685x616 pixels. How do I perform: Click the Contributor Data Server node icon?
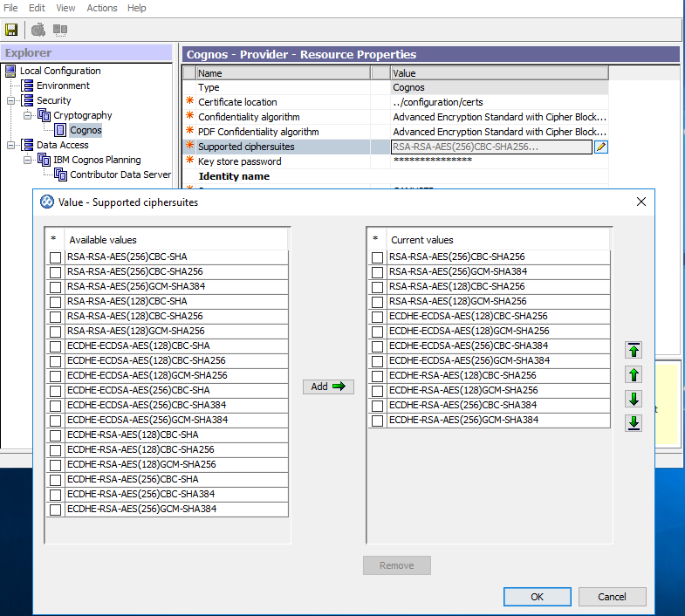point(60,175)
